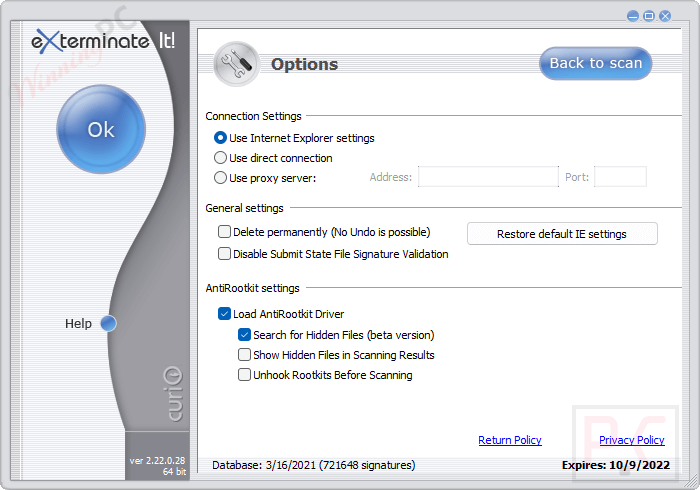The width and height of the screenshot is (700, 490).
Task: Click the ver 2.22.0.28 version text
Action: click(x=157, y=461)
